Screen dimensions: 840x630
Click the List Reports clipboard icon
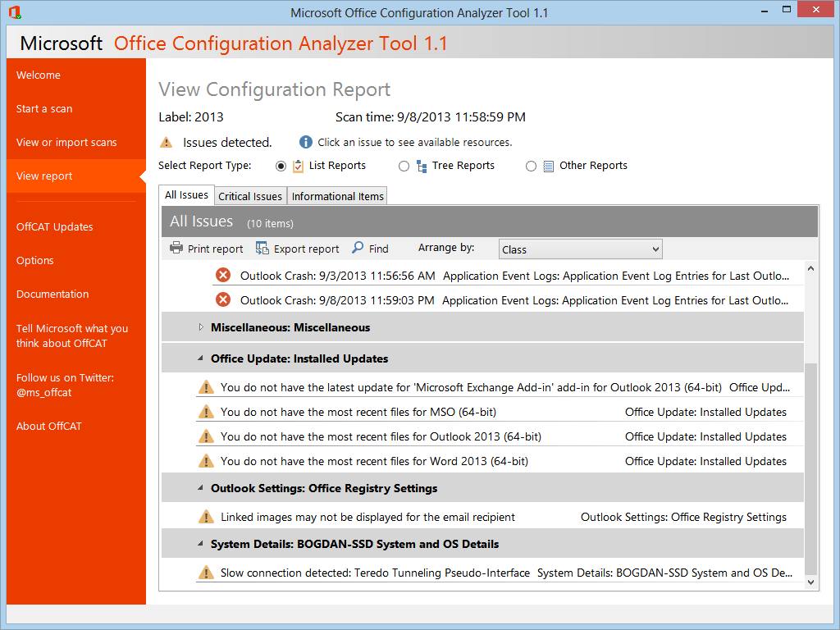click(x=299, y=166)
